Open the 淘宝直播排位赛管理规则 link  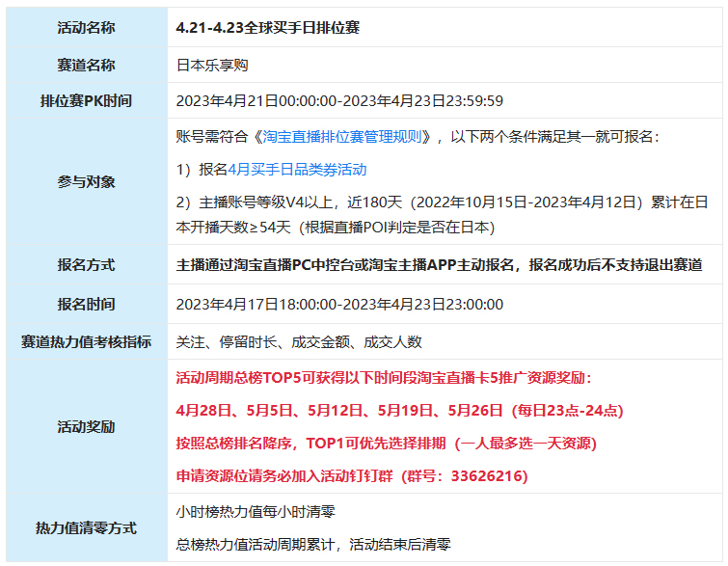point(342,137)
